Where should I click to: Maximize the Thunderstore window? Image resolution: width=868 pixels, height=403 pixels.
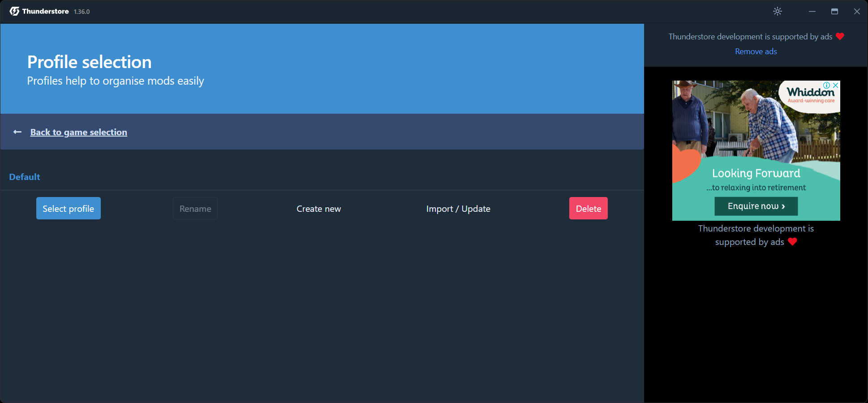click(834, 11)
